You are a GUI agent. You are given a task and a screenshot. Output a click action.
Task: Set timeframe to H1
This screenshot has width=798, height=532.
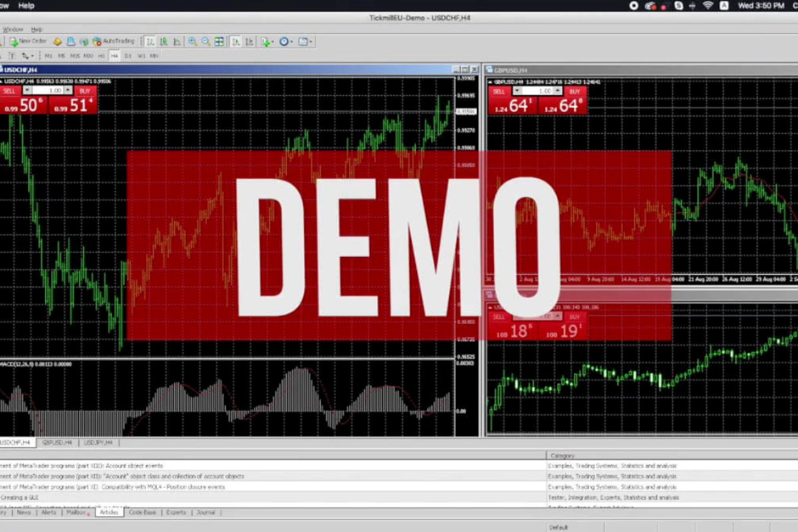(101, 56)
